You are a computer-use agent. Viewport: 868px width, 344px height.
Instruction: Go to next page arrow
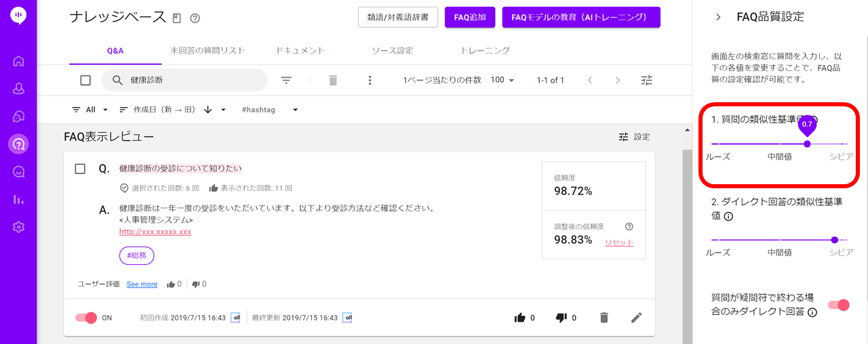tap(617, 80)
